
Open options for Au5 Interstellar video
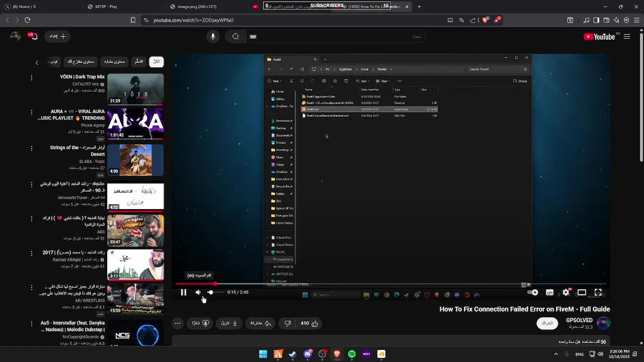[31, 323]
